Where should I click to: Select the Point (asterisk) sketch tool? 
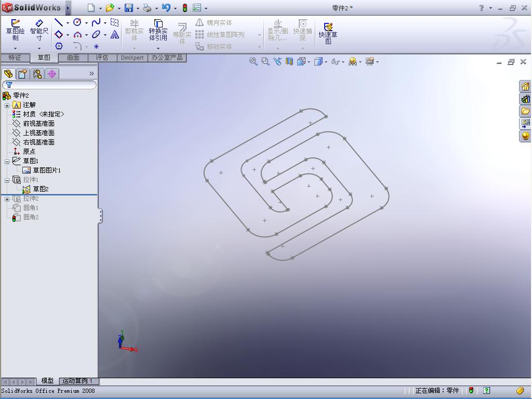[96, 46]
